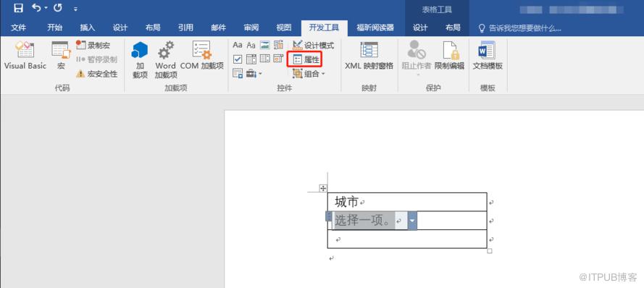Open the Visual Basic editor
This screenshot has width=644, height=288.
click(25, 56)
